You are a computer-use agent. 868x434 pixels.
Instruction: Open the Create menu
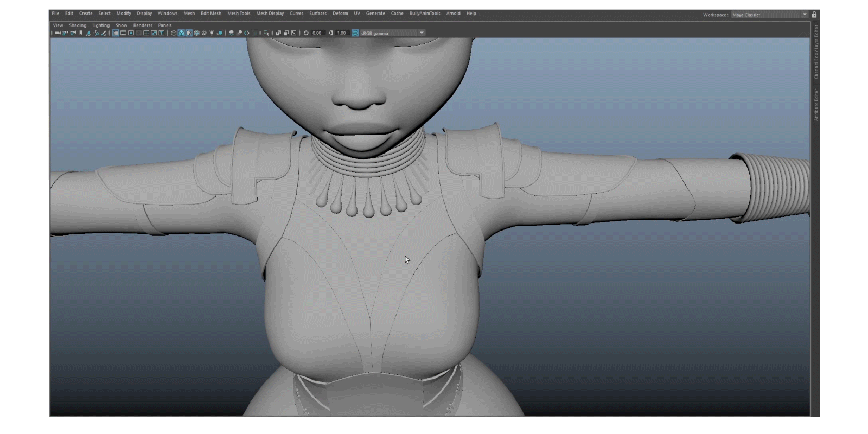tap(86, 14)
